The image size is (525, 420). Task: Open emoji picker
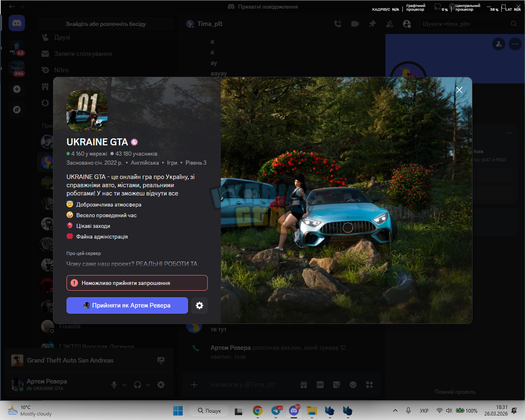point(353,385)
